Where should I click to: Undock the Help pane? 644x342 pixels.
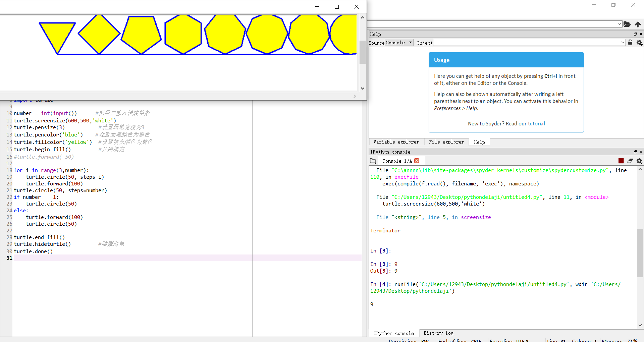click(x=635, y=34)
